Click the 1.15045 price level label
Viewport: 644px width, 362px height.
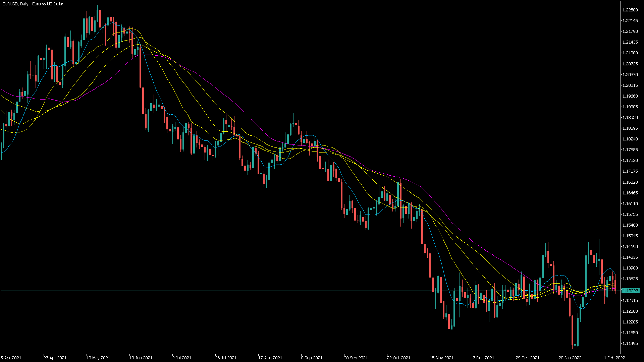click(630, 236)
